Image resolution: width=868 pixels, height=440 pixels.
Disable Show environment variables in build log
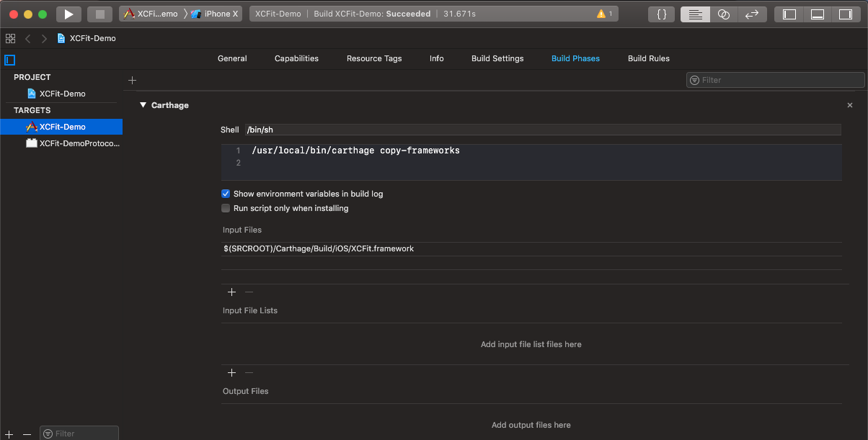pos(226,194)
